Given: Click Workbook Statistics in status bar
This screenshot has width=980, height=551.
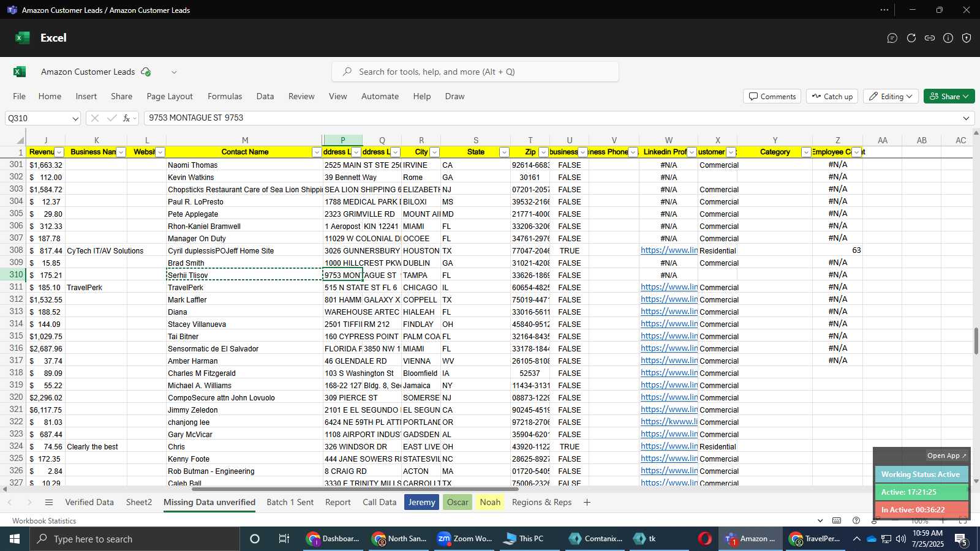Looking at the screenshot, I should [x=44, y=521].
